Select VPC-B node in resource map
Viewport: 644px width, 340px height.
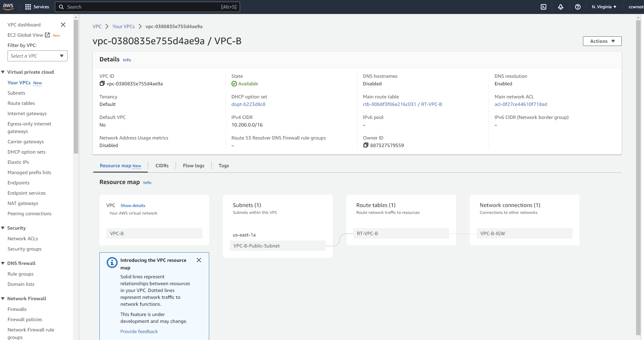154,233
